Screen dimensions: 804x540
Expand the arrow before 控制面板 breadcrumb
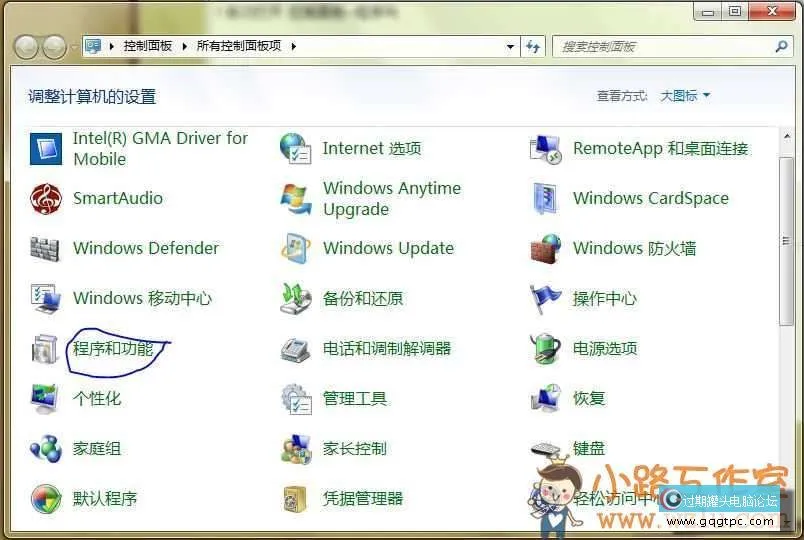click(112, 46)
